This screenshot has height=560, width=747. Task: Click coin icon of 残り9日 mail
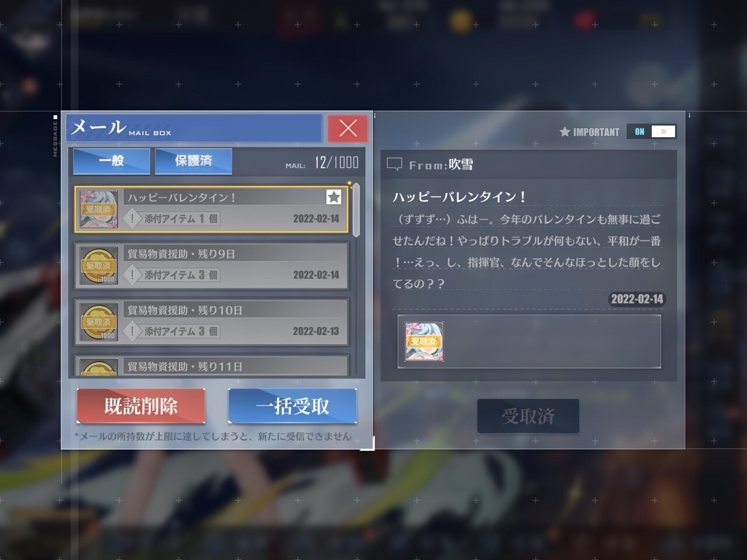98,266
